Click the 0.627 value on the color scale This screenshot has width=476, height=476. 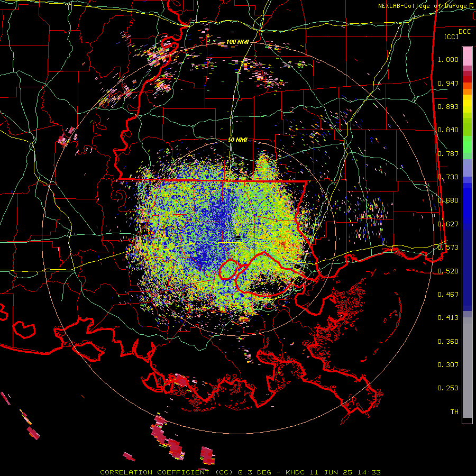[448, 224]
